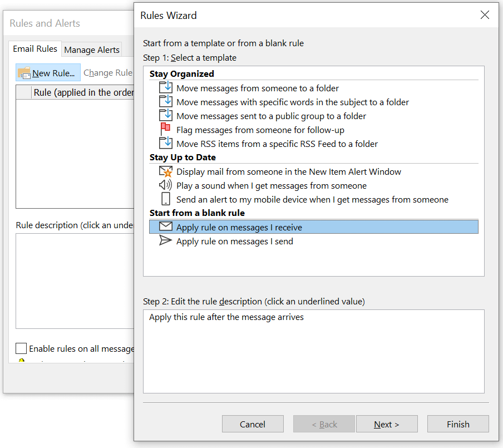Cancel the Rules Wizard
Image resolution: width=503 pixels, height=448 pixels.
coord(253,424)
